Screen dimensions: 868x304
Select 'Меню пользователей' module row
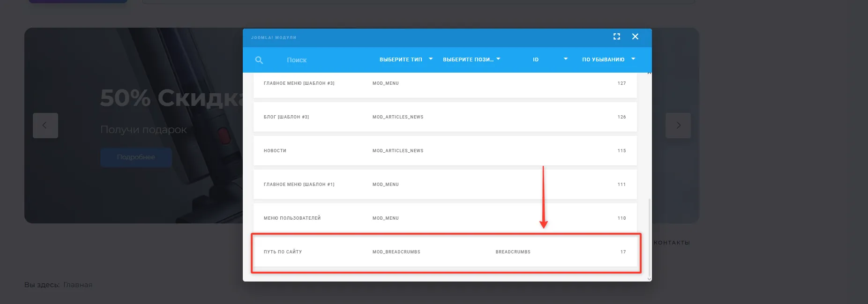445,218
